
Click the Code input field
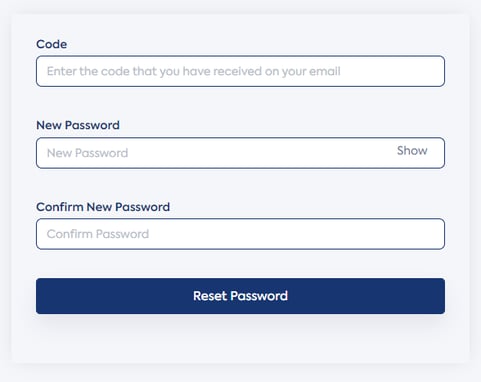(x=240, y=71)
